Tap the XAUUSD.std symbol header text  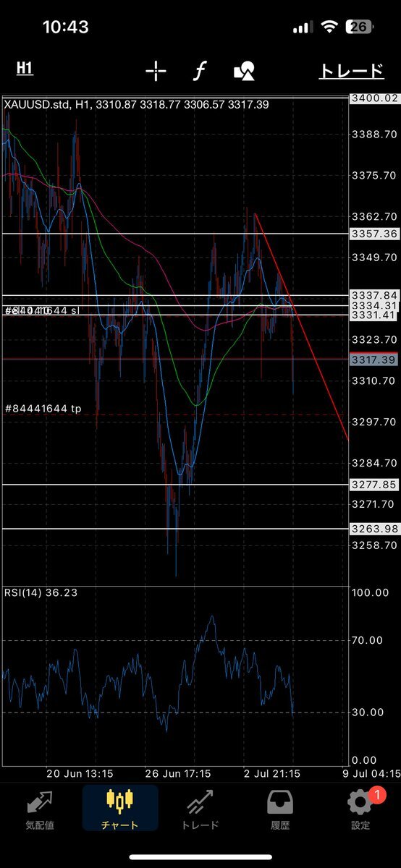click(x=37, y=105)
